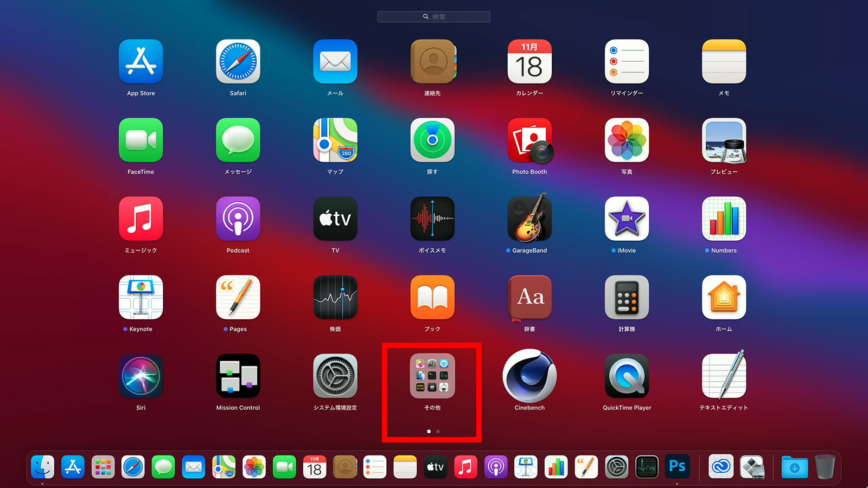Open Downloads folder in the Dock

(x=794, y=467)
